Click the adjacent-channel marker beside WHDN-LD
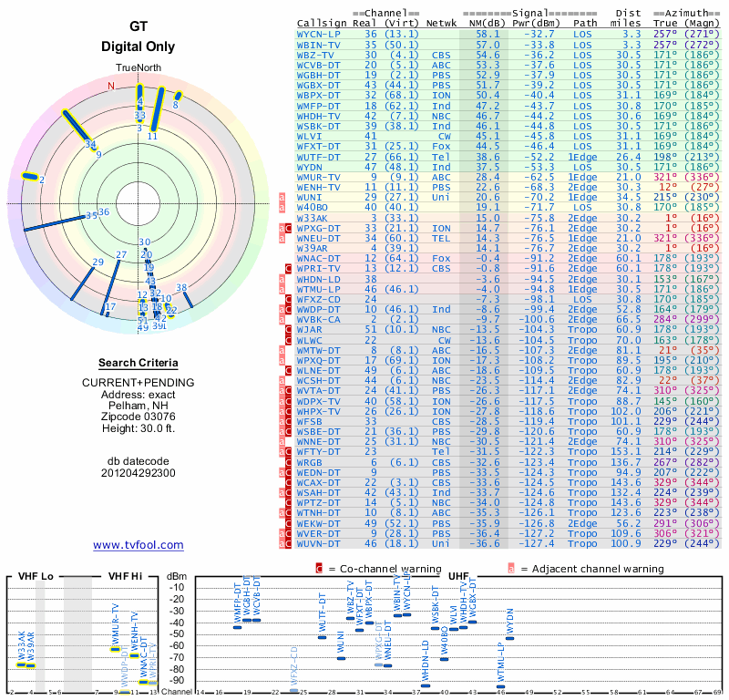The height and width of the screenshot is (700, 729). point(282,280)
